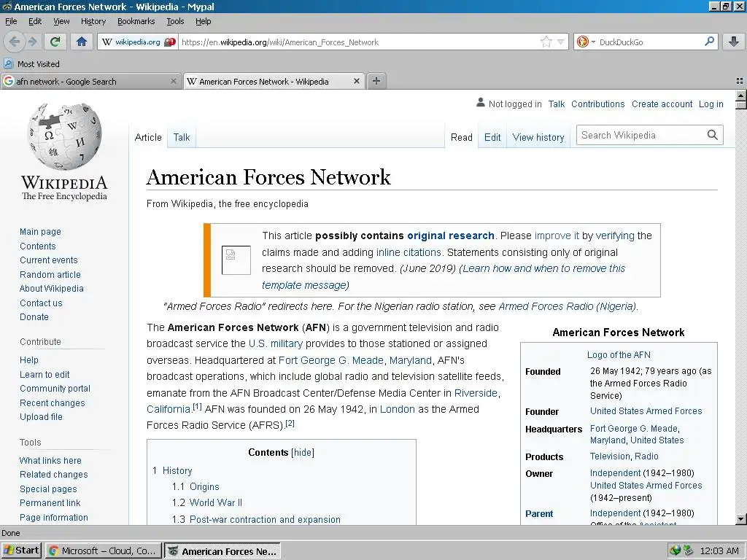Open the File menu
This screenshot has width=747, height=560.
coord(11,21)
